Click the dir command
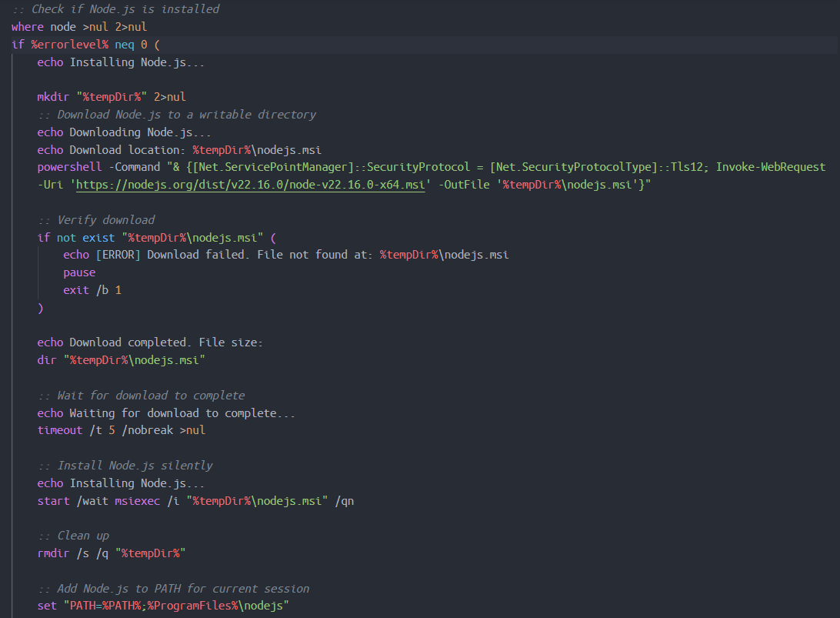Viewport: 840px width, 618px height. (x=47, y=360)
